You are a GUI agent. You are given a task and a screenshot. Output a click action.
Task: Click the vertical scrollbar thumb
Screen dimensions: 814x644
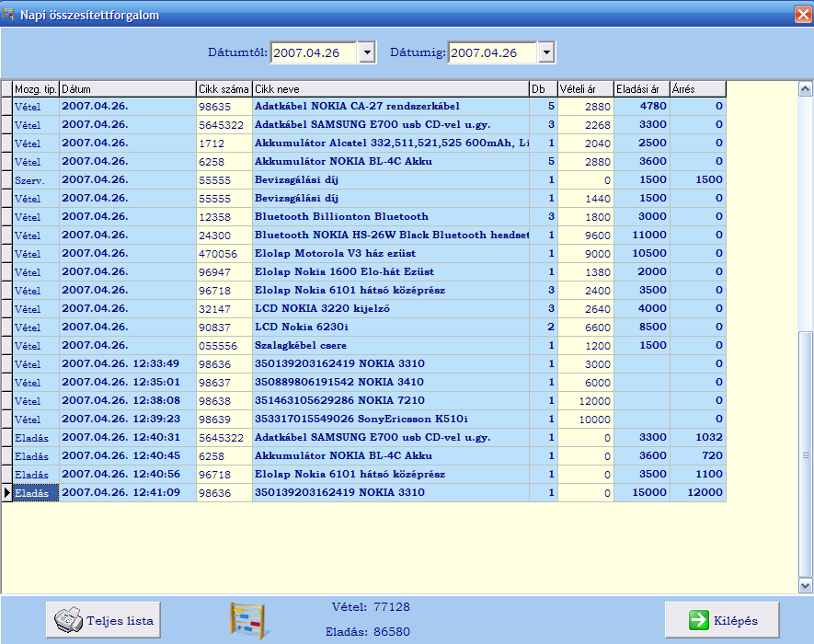tap(805, 454)
